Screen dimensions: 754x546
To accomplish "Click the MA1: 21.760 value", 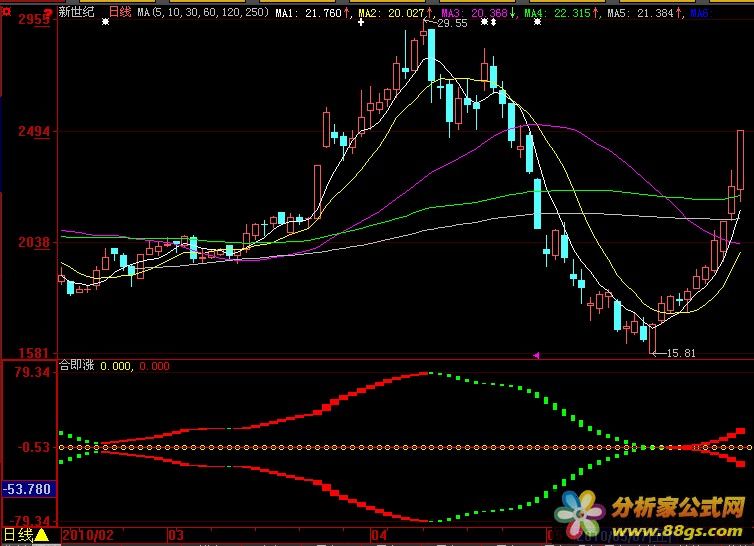I will [309, 13].
